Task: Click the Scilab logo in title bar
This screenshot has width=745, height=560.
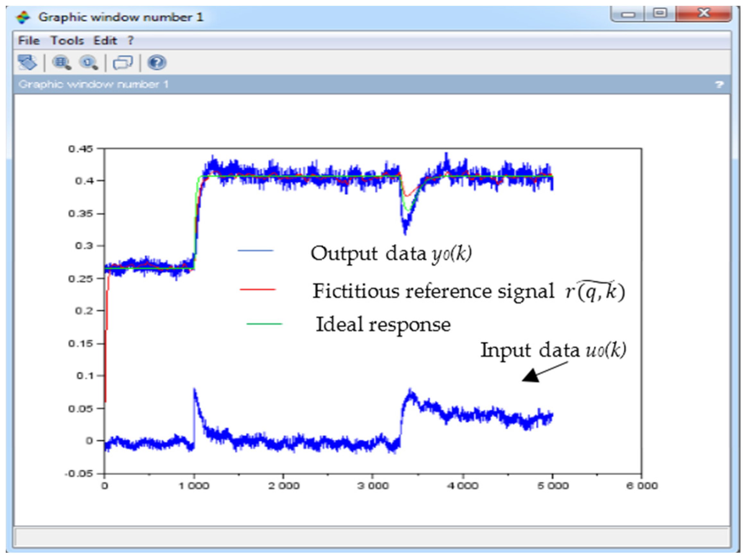Action: point(23,17)
